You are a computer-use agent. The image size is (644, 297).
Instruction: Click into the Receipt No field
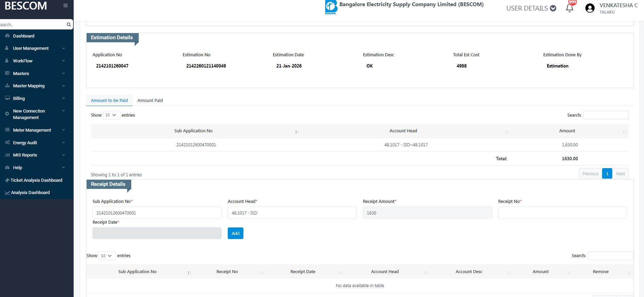coord(562,213)
